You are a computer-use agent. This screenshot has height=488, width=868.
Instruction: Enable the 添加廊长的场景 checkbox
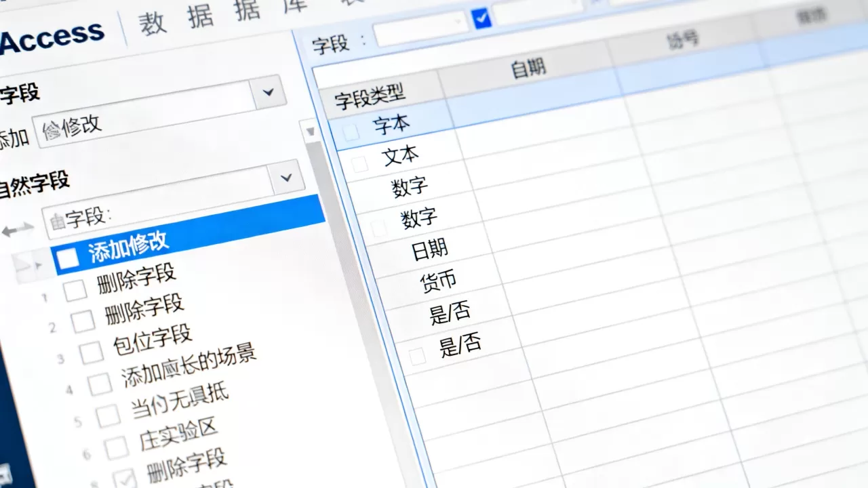coord(100,384)
